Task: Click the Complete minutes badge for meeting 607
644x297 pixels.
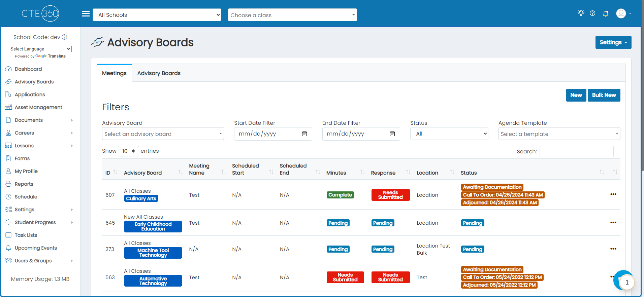Action: [x=340, y=195]
